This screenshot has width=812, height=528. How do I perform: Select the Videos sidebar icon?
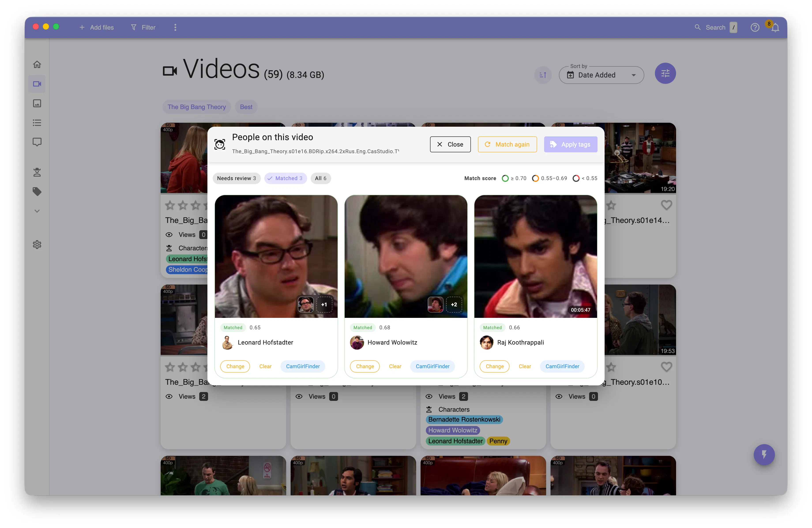pos(37,84)
